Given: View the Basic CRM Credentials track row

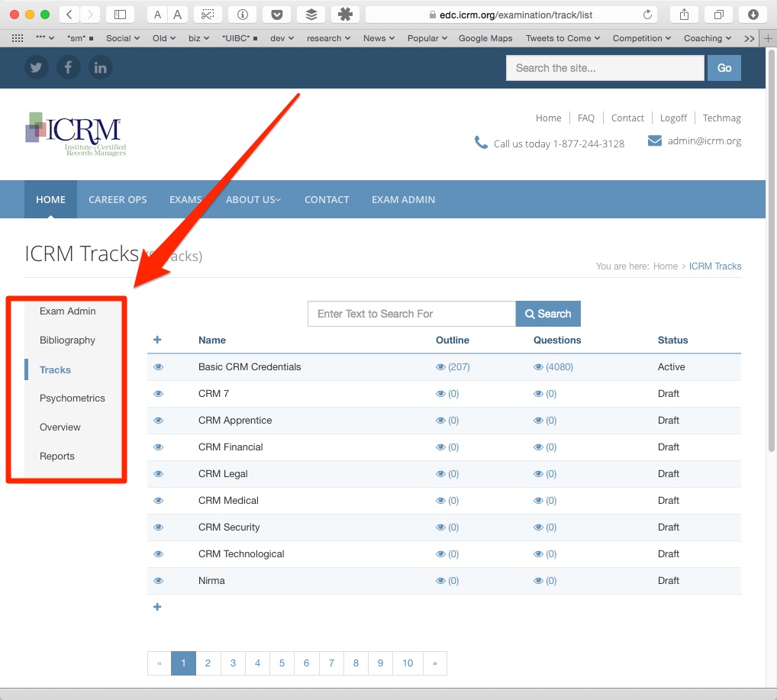Looking at the screenshot, I should point(158,367).
